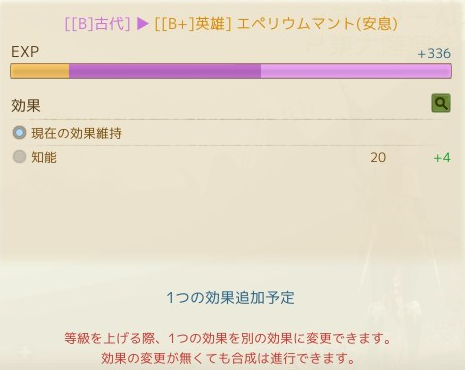The width and height of the screenshot is (465, 370).
Task: Select the 知能 radio option
Action: [19, 156]
